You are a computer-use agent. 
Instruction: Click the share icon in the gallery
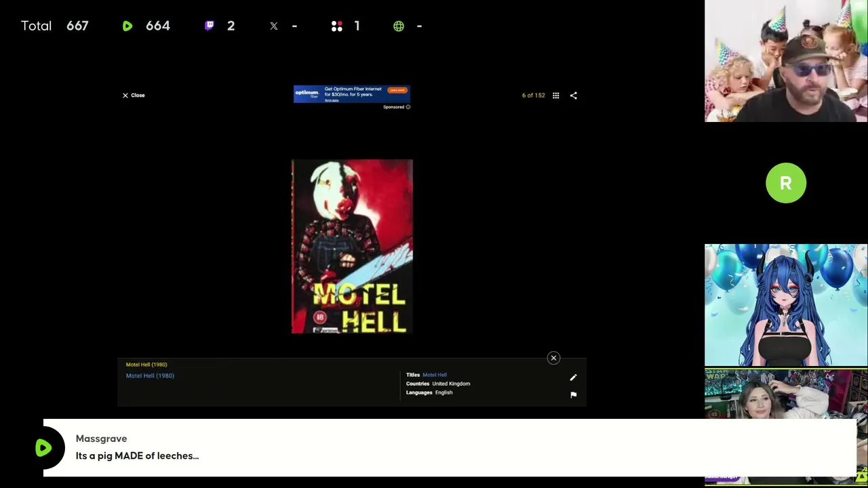574,96
